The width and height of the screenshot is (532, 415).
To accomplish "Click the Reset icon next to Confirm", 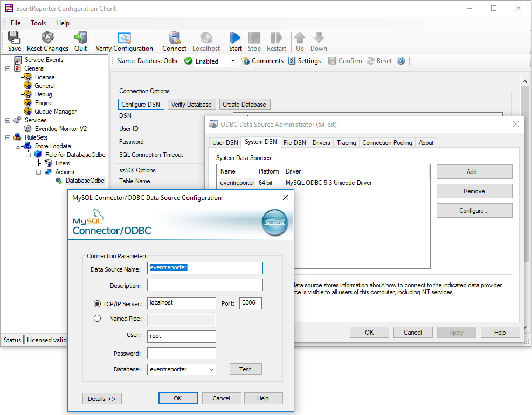I will (379, 61).
